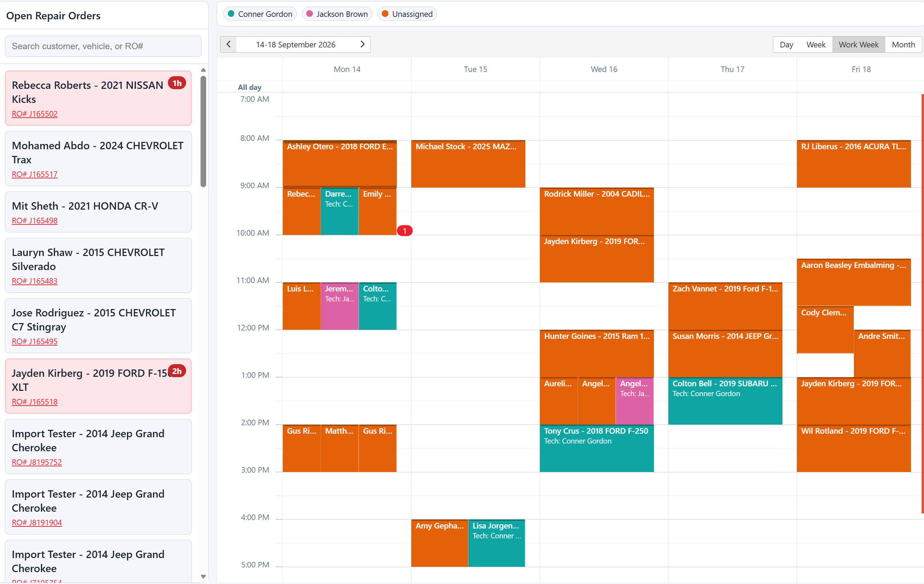This screenshot has width=924, height=584.
Task: Open Tony Crus 2018 FORD F-250 appointment
Action: tap(597, 448)
